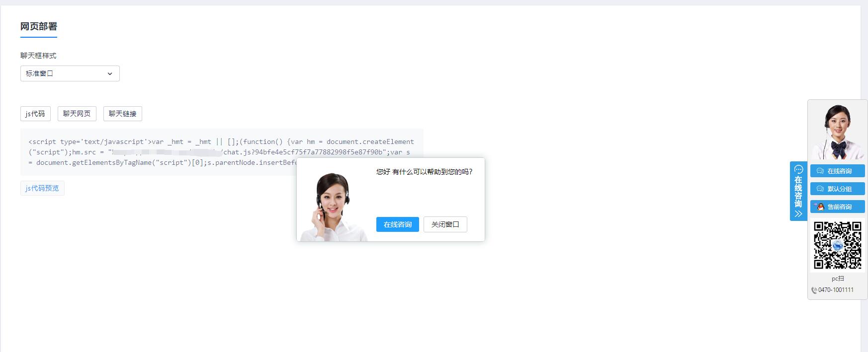The height and width of the screenshot is (352, 868).
Task: Click the chat icon beside 默认分组
Action: tap(820, 189)
